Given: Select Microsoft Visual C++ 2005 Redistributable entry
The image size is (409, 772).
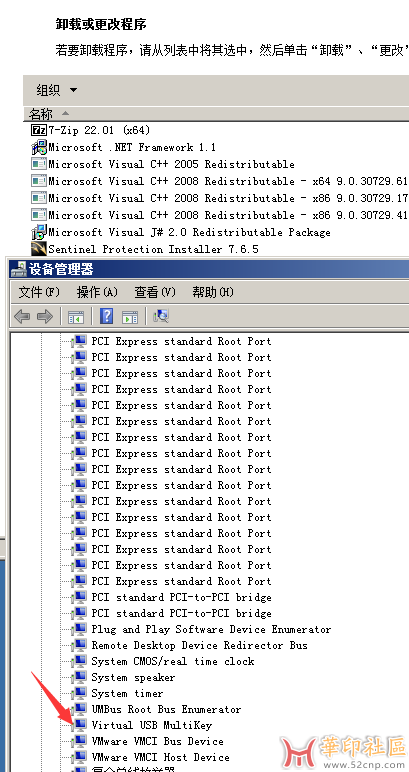Looking at the screenshot, I should [171, 164].
